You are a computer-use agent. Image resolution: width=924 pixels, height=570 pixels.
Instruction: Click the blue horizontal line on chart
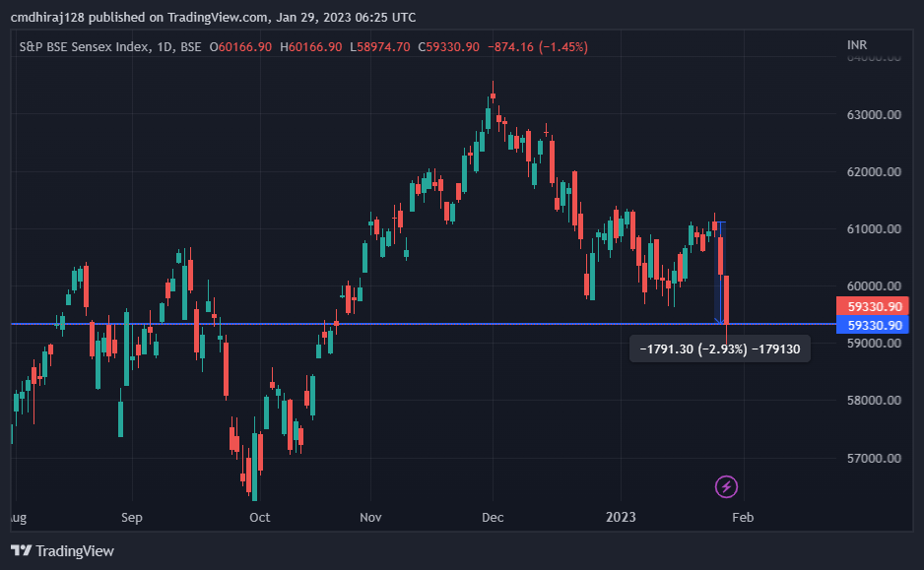pos(413,324)
